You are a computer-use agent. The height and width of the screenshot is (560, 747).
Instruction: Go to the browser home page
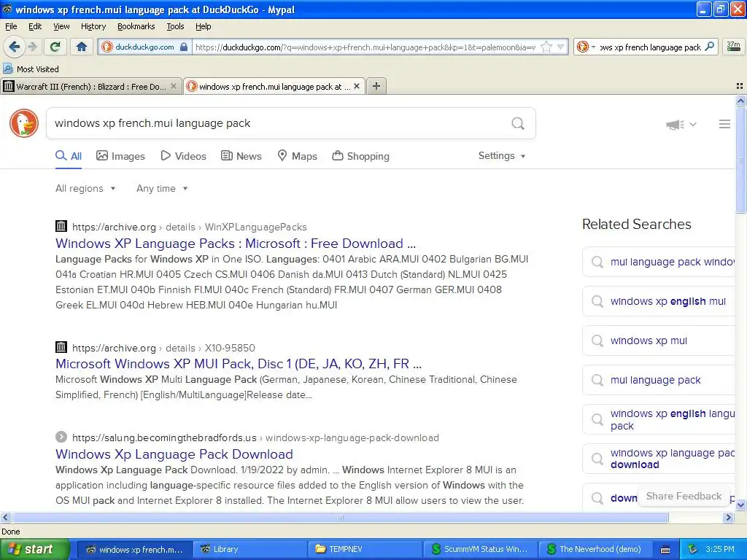point(82,47)
